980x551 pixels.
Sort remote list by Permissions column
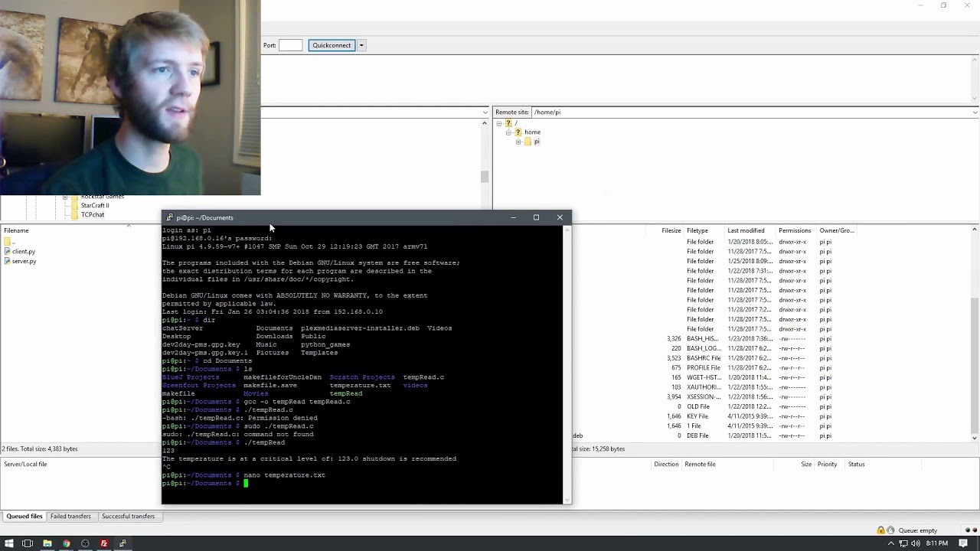pos(795,230)
